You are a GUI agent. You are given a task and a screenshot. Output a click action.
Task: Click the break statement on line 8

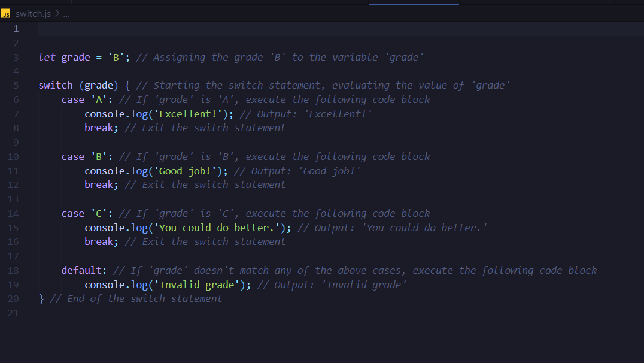(99, 128)
